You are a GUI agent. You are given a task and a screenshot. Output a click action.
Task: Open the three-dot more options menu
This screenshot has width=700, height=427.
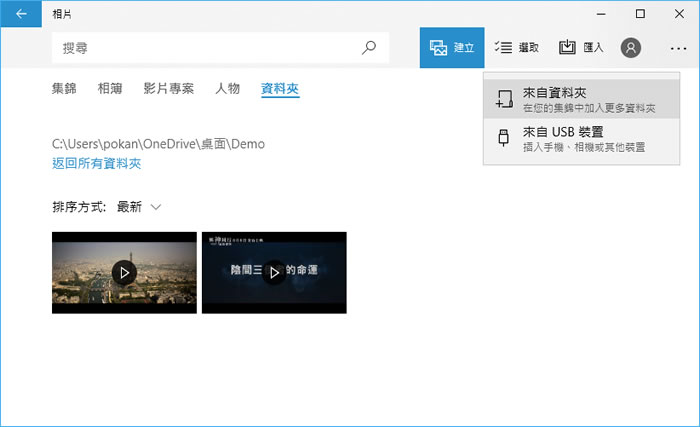(678, 48)
